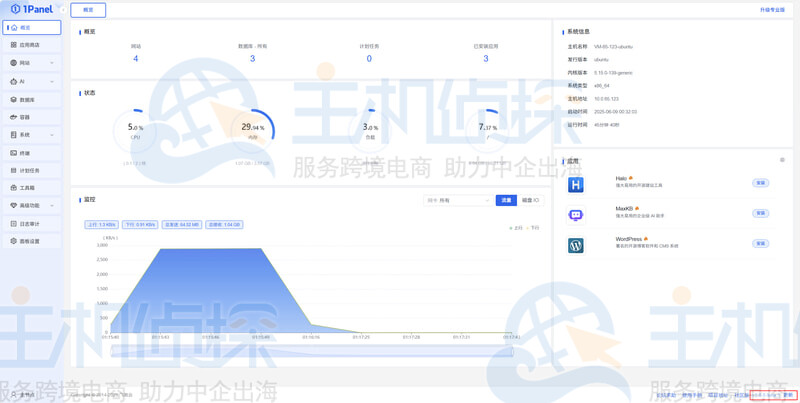800x403 pixels.
Task: Click the 负载 3.0% load gauge
Action: coord(370,131)
